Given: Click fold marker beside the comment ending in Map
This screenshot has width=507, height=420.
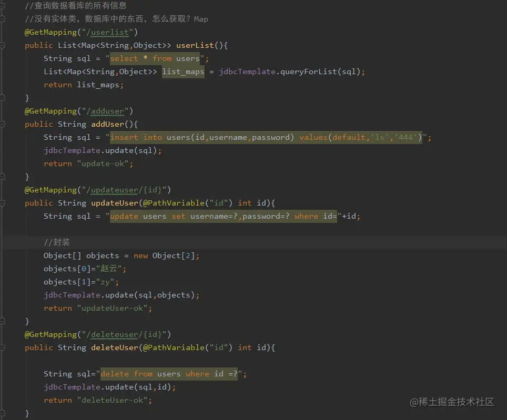Looking at the screenshot, I should (x=2, y=19).
